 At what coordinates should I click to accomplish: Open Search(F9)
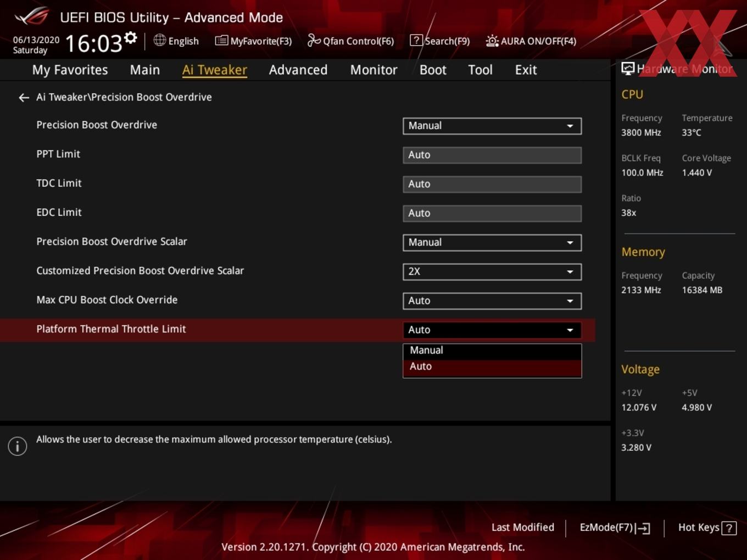click(x=440, y=41)
